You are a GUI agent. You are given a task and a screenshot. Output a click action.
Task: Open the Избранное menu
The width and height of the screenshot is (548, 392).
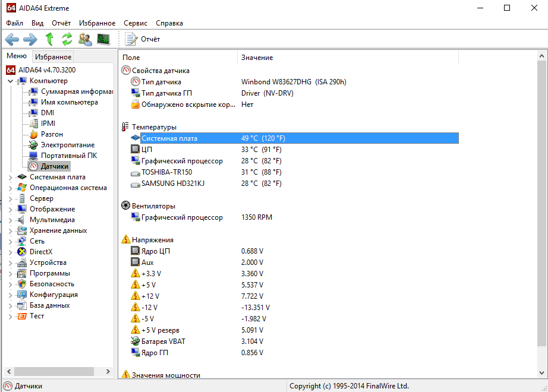tap(97, 23)
